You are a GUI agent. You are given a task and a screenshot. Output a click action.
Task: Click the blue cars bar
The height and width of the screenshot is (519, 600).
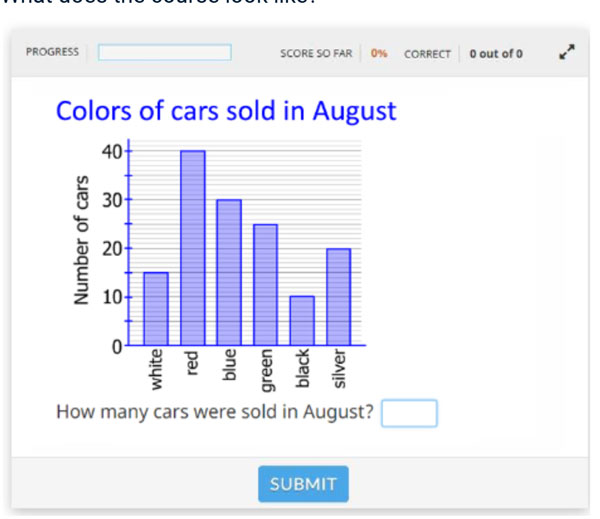point(229,271)
